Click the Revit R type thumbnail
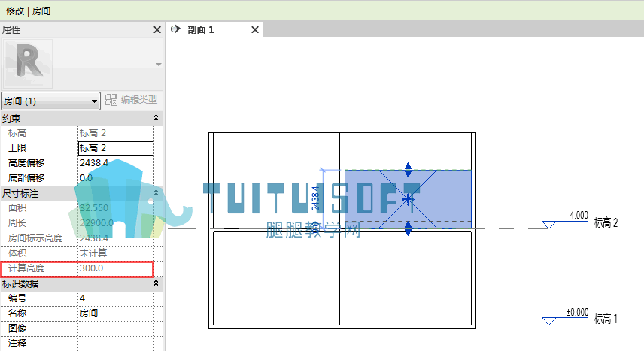 pyautogui.click(x=28, y=64)
